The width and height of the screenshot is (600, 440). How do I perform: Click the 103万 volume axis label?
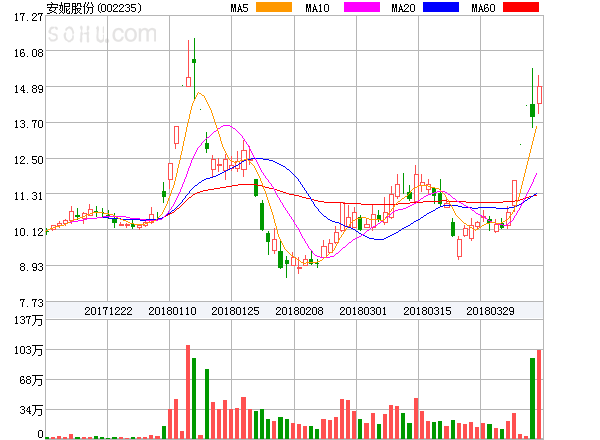(29, 350)
